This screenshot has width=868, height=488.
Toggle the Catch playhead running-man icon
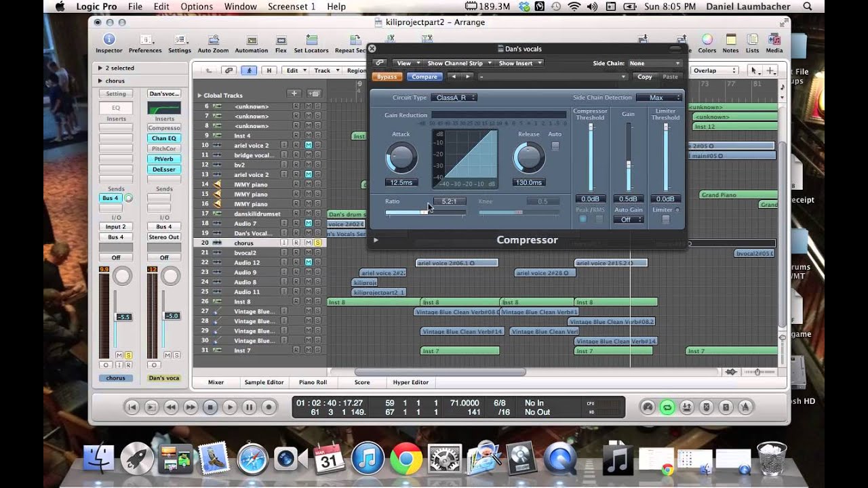tap(249, 70)
